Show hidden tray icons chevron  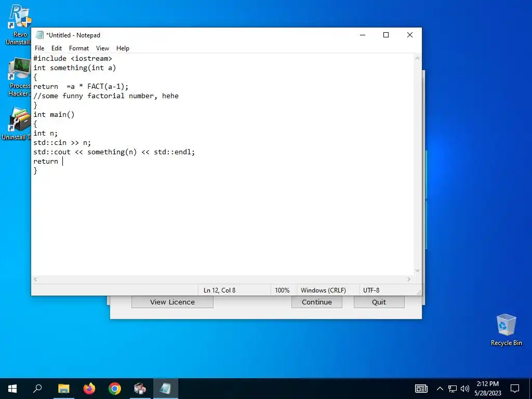tap(440, 389)
